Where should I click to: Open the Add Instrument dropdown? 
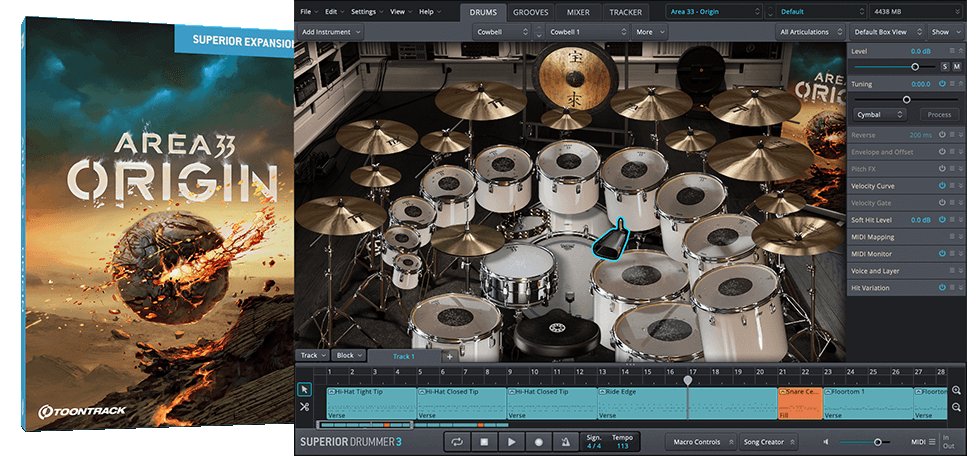(331, 32)
